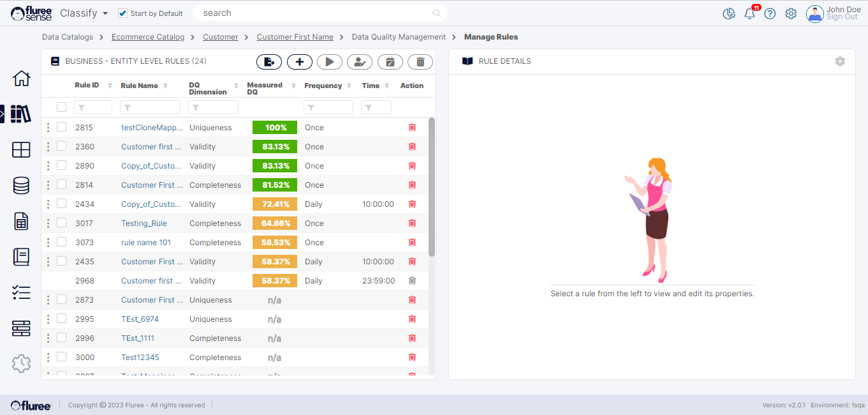Click the add rule plus button

click(299, 62)
